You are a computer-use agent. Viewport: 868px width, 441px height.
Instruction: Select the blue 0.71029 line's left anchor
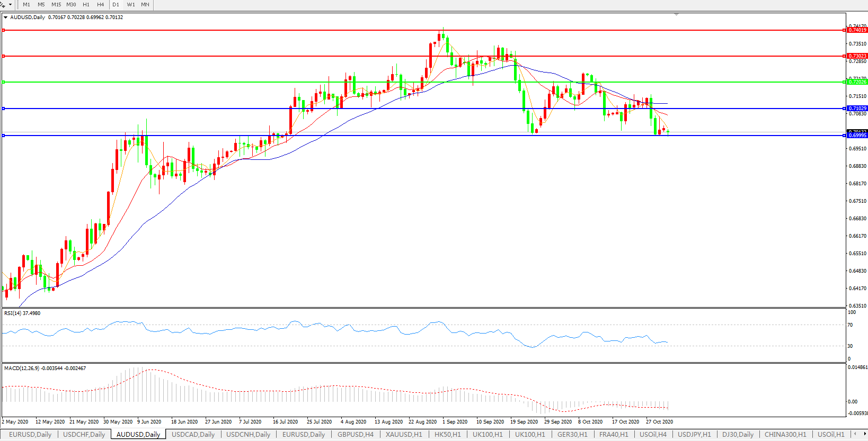pyautogui.click(x=4, y=109)
